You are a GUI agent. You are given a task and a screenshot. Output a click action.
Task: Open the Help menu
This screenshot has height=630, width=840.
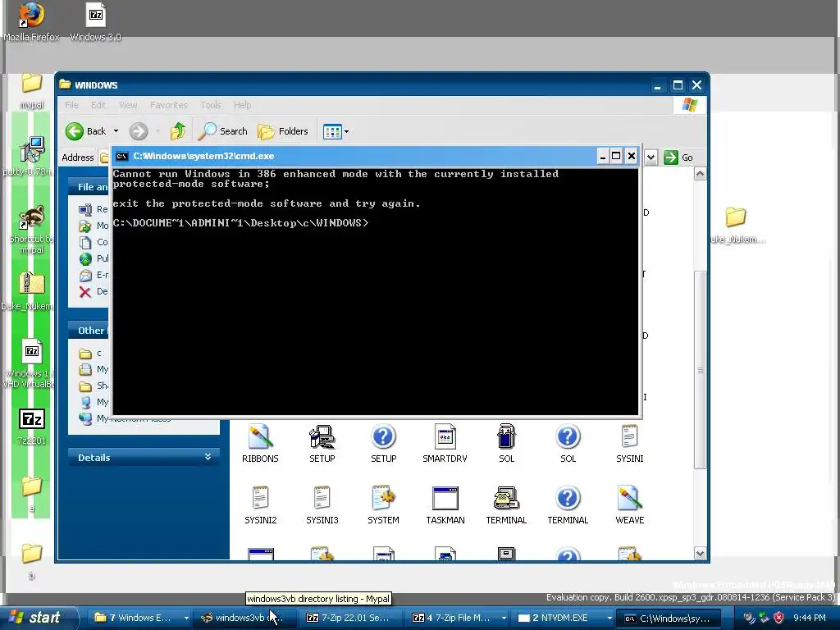[x=242, y=105]
